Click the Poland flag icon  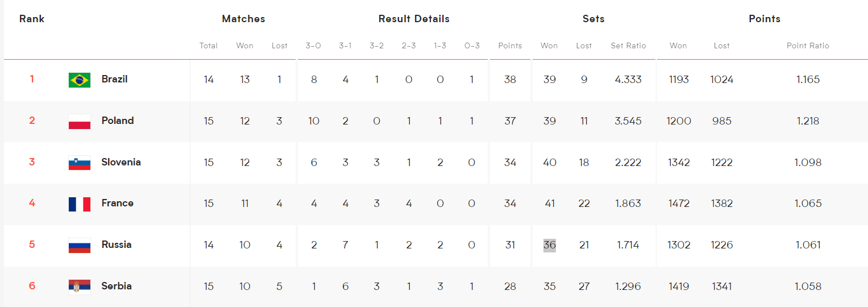[80, 122]
